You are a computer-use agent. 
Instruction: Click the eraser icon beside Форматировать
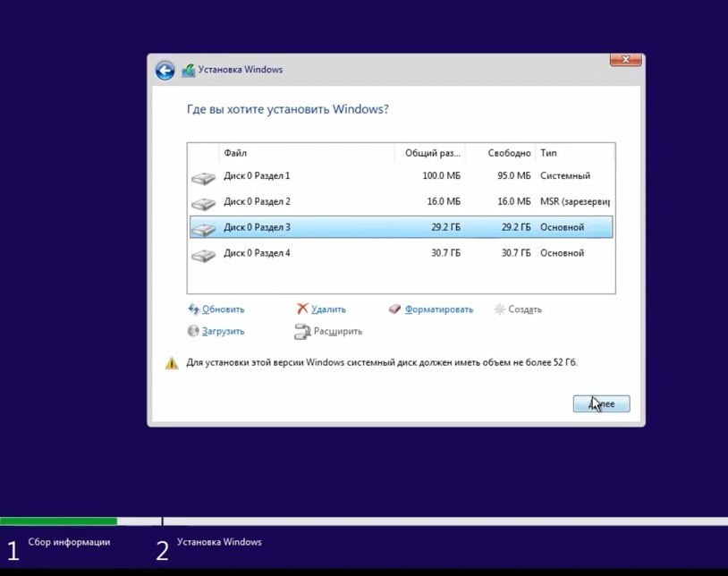tap(394, 309)
